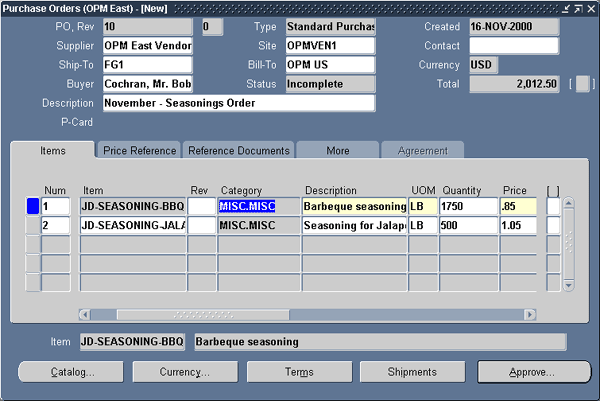Click the Catalog... button
The width and height of the screenshot is (600, 401).
(71, 372)
